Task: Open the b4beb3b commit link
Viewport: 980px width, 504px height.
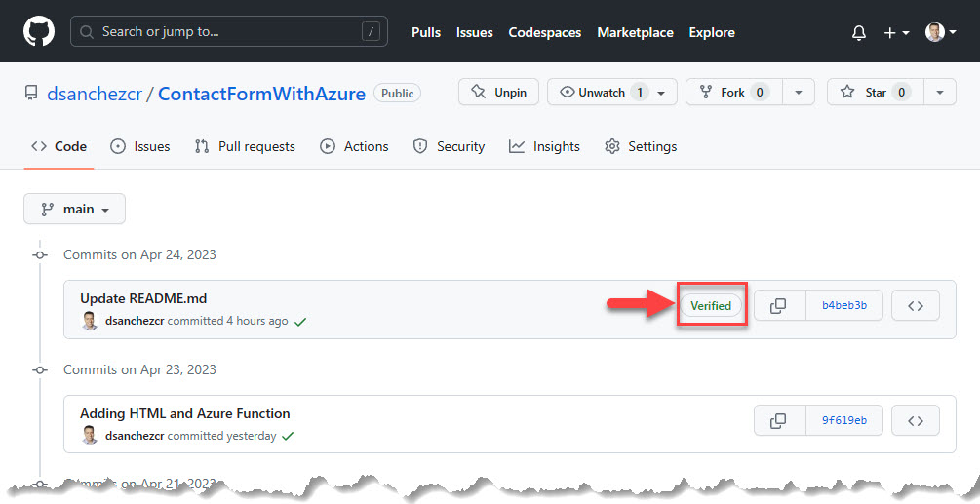Action: point(843,305)
